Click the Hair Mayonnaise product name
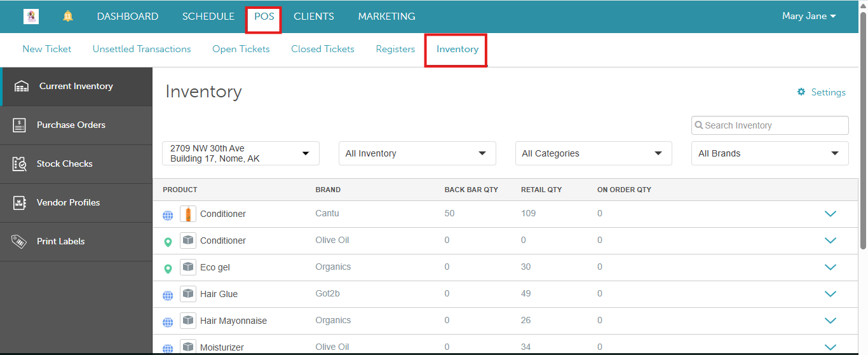Image resolution: width=868 pixels, height=355 pixels. (233, 321)
